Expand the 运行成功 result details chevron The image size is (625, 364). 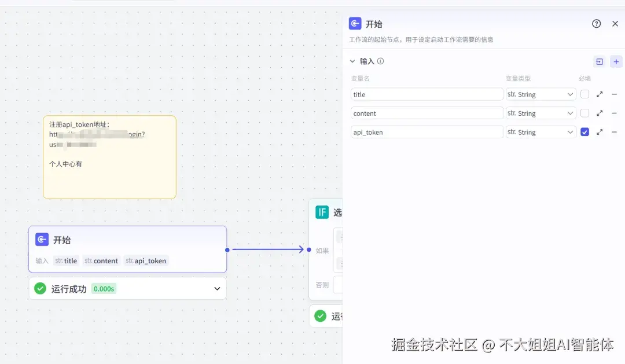(x=217, y=288)
